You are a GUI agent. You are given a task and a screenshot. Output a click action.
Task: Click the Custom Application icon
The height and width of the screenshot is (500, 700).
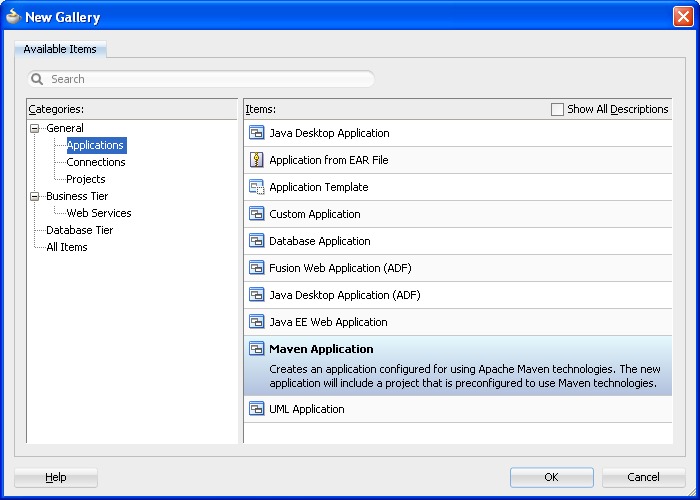tap(256, 214)
